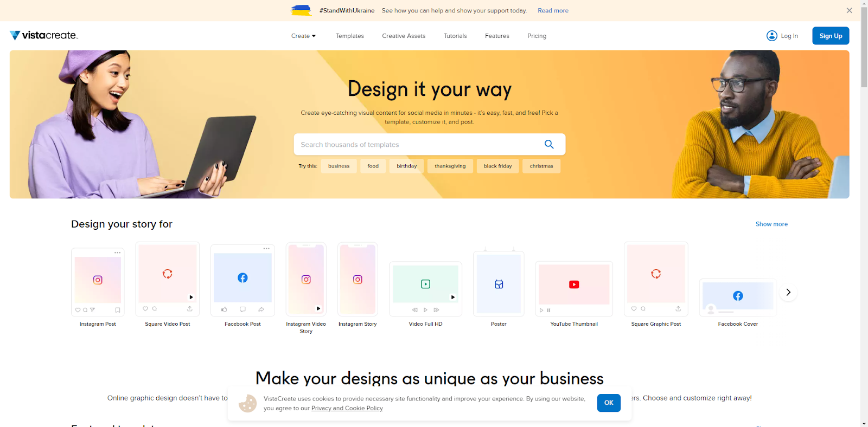Click play icon under Video Full HD card
The width and height of the screenshot is (868, 427).
pyautogui.click(x=425, y=310)
